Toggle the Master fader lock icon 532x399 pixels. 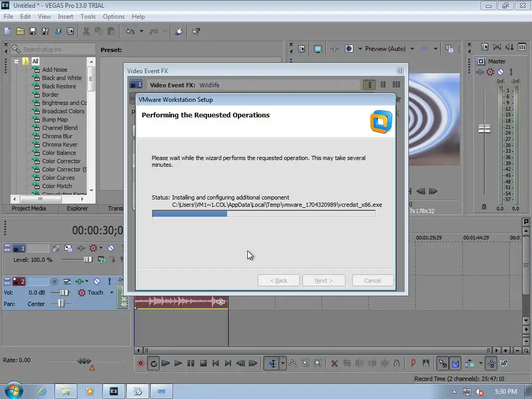[x=484, y=207]
